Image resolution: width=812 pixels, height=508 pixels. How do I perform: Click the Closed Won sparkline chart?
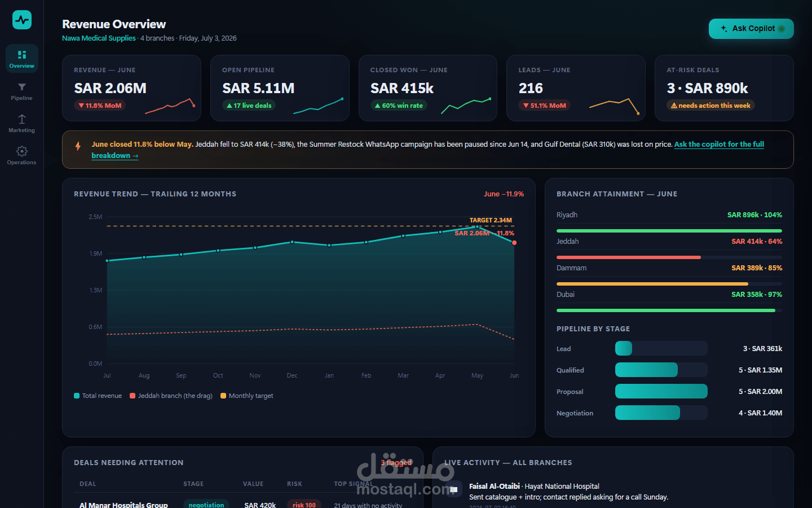[x=466, y=106]
